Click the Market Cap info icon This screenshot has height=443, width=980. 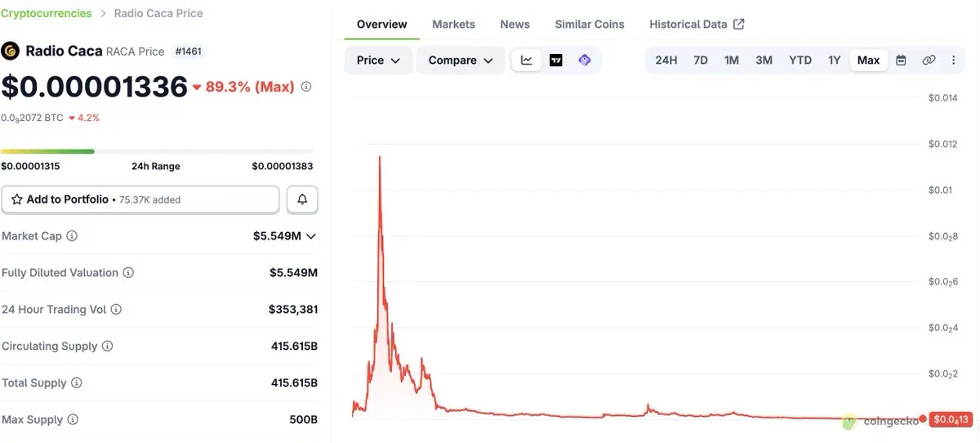72,236
